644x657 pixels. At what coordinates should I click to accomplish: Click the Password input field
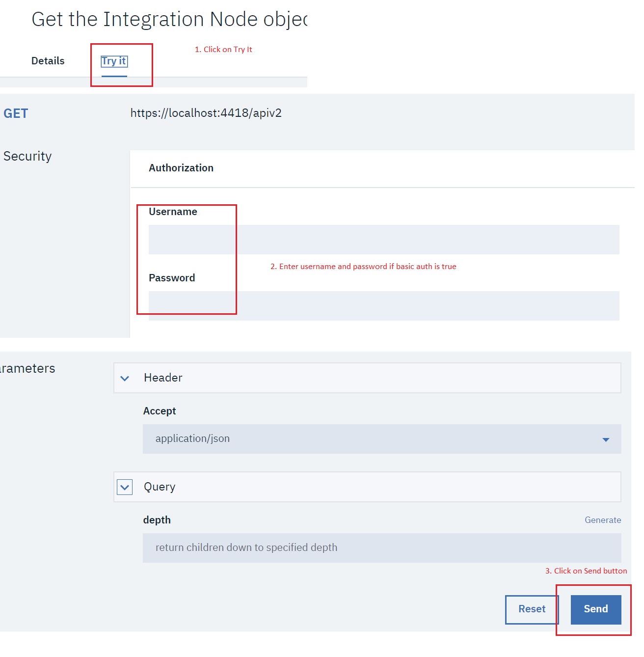click(344, 305)
